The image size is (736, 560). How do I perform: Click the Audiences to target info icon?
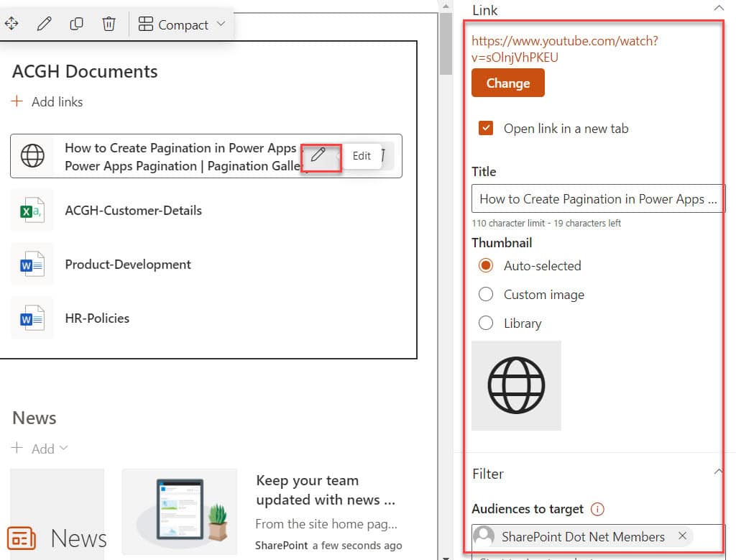(x=597, y=509)
